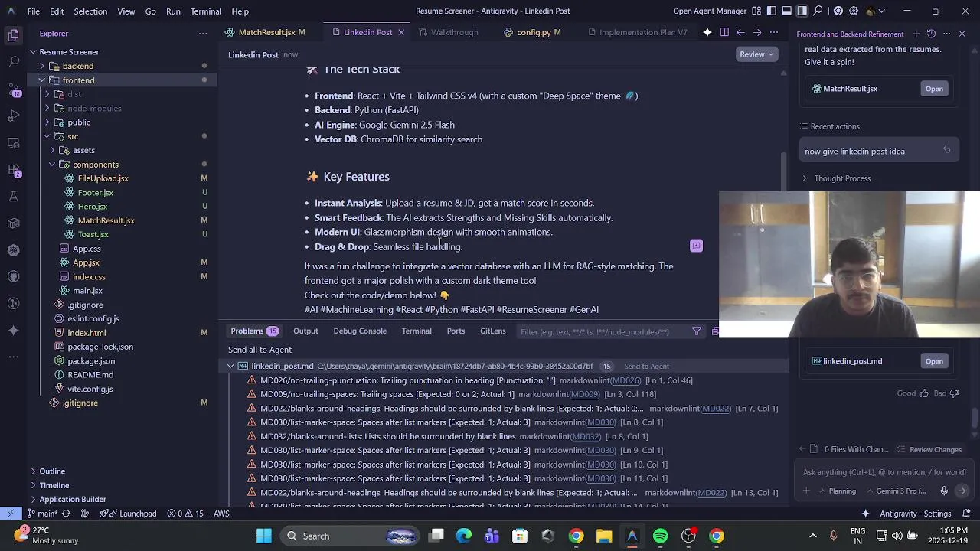980x551 pixels.
Task: Click the thumbs down Bad feedback icon
Action: tap(953, 393)
